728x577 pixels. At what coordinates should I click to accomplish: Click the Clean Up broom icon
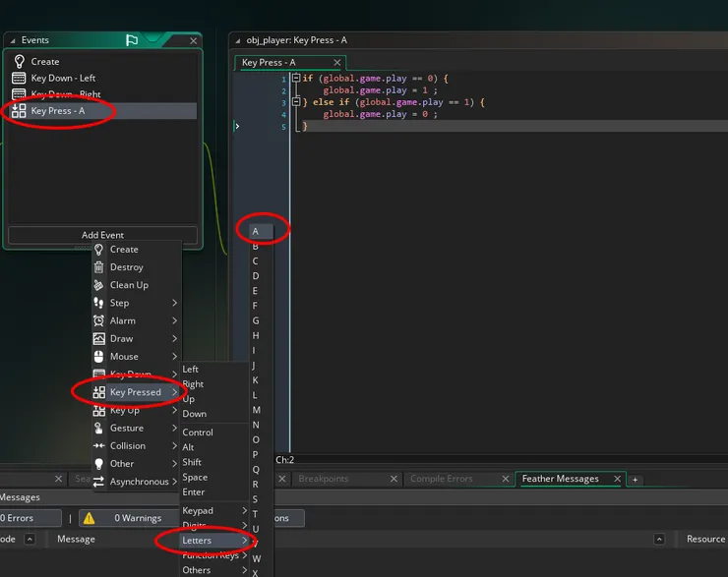coord(99,285)
